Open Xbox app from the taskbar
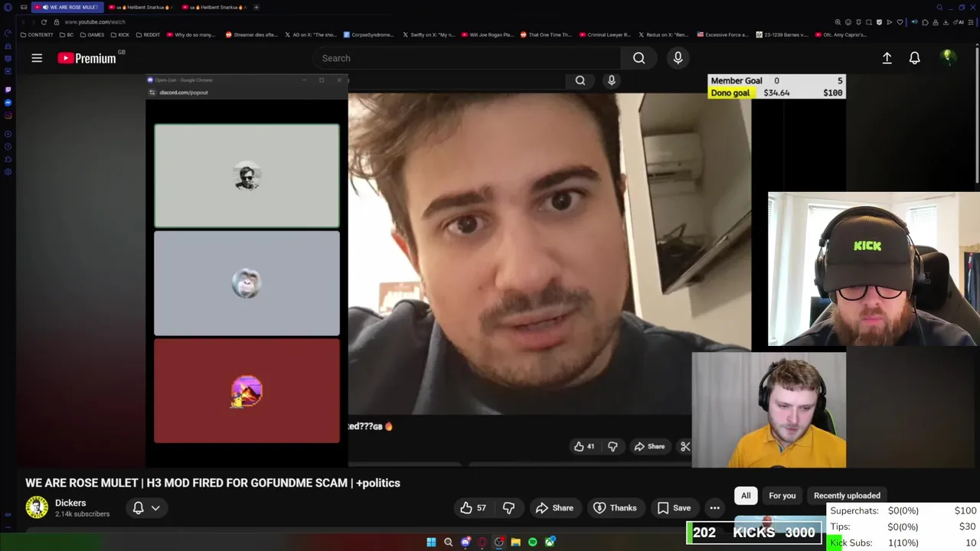The height and width of the screenshot is (551, 980). pos(549,542)
